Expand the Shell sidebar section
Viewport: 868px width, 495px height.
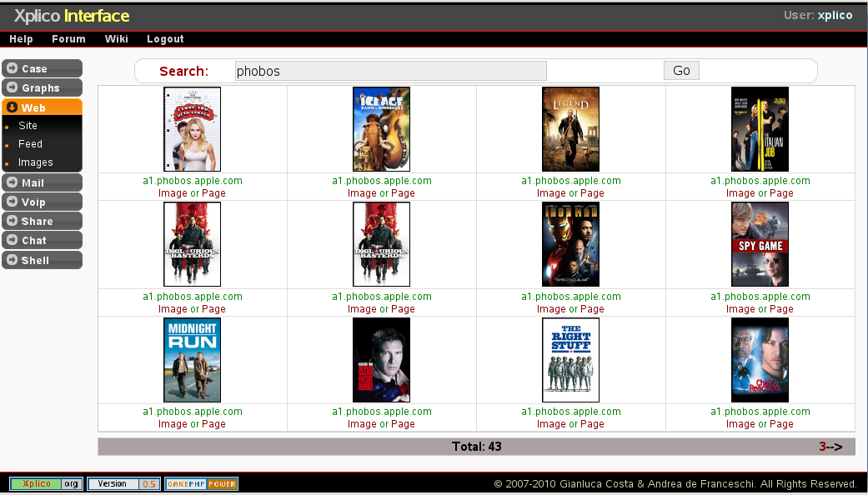pyautogui.click(x=42, y=260)
